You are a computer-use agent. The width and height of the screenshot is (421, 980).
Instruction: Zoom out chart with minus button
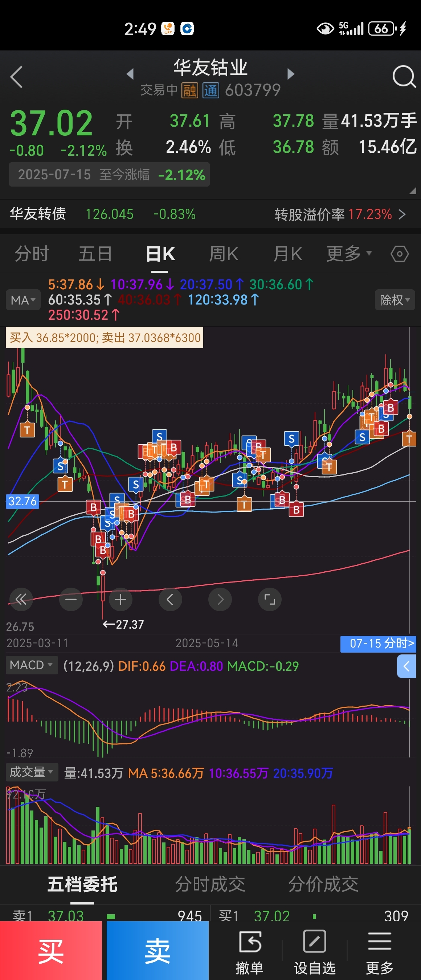tap(71, 600)
